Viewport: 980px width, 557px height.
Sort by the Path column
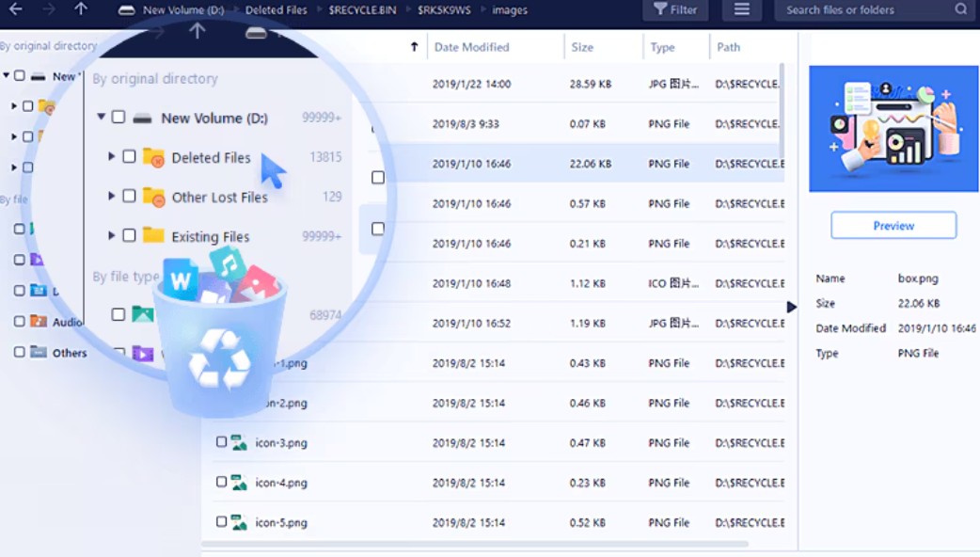pyautogui.click(x=728, y=47)
